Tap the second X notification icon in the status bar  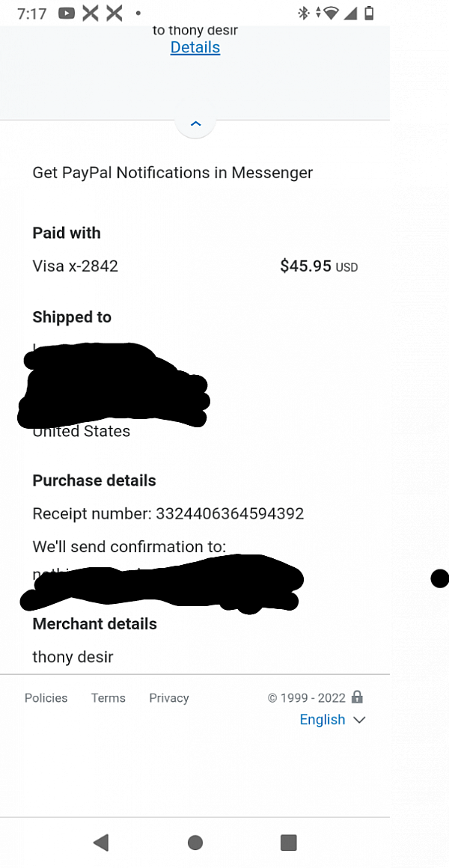click(x=114, y=13)
